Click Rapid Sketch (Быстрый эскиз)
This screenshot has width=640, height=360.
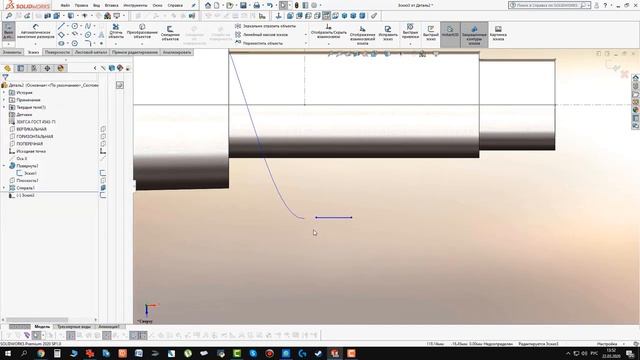coord(431,33)
